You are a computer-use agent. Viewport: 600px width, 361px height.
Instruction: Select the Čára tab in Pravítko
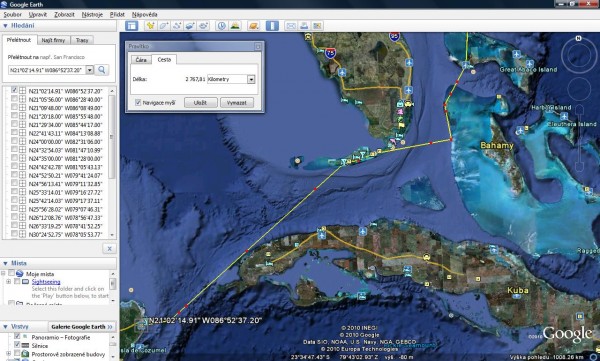[141, 60]
